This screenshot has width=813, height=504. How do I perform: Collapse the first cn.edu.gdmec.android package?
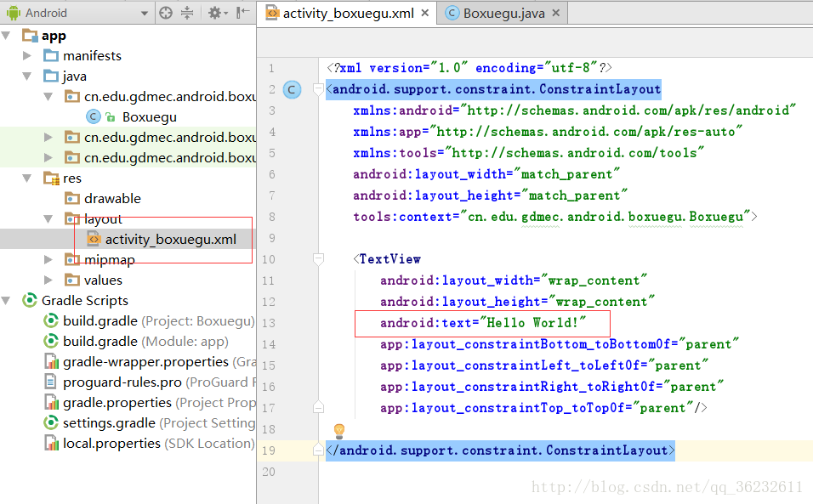[x=48, y=96]
